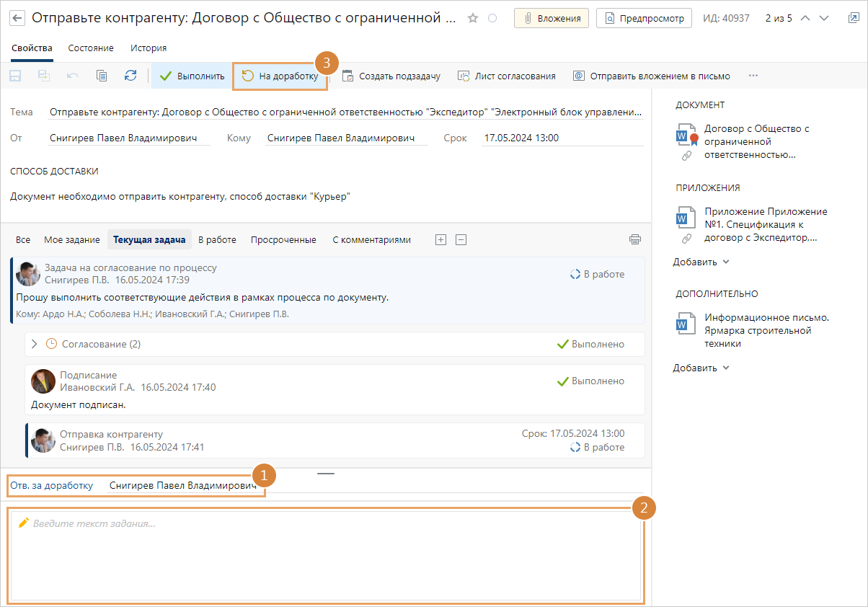Switch to the История tab
The height and width of the screenshot is (607, 868).
pyautogui.click(x=149, y=48)
